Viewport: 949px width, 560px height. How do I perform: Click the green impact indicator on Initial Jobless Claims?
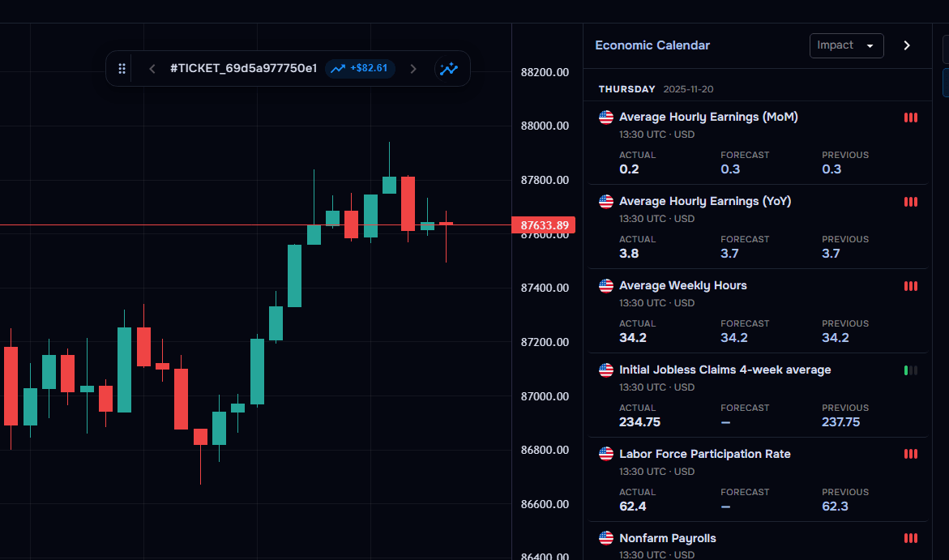[911, 370]
